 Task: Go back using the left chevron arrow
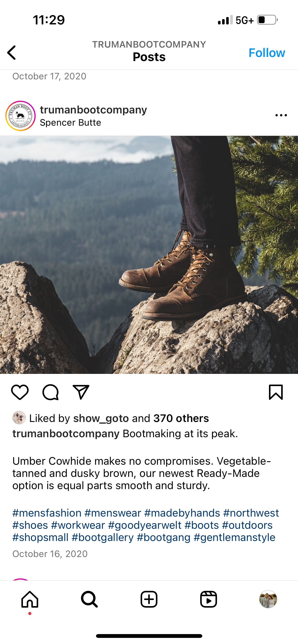pyautogui.click(x=12, y=53)
